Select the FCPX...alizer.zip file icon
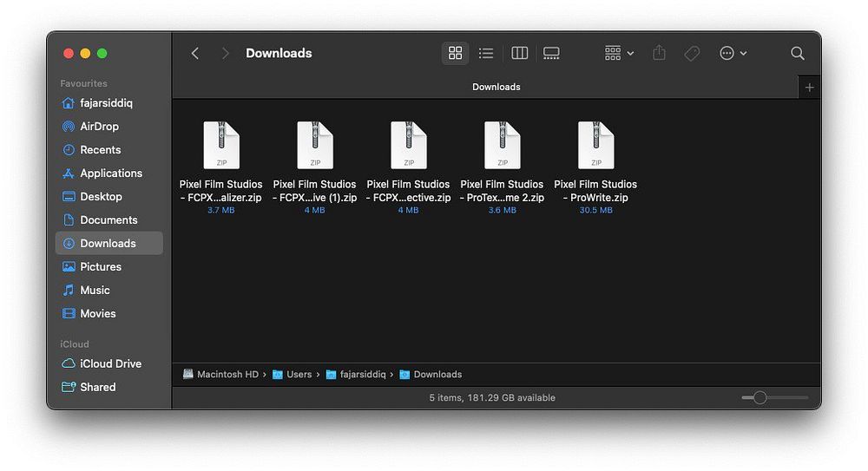Screen dimensions: 868x471 click(x=221, y=145)
